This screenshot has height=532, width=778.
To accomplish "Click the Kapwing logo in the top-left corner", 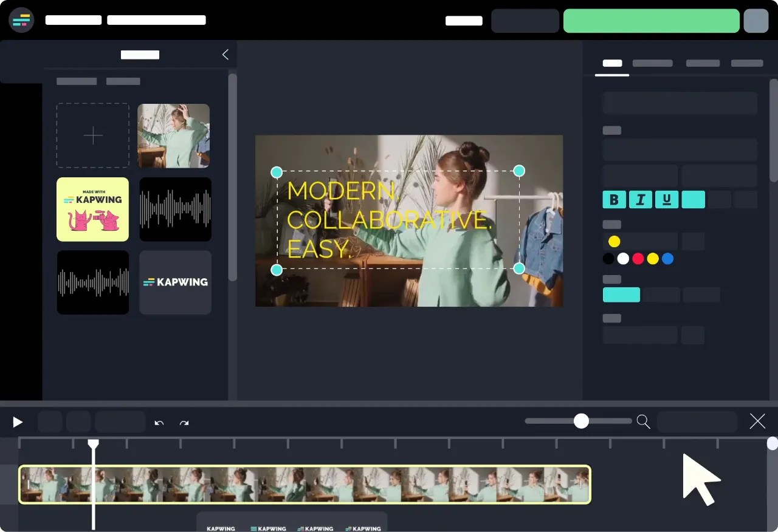I will [21, 20].
